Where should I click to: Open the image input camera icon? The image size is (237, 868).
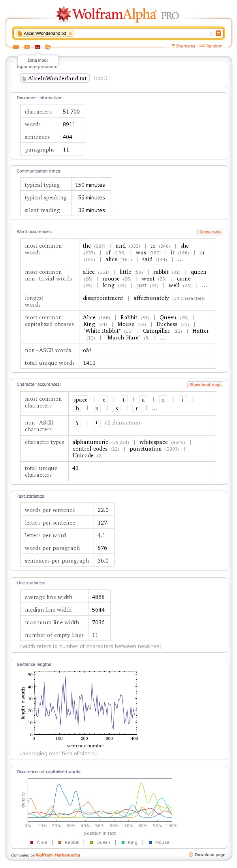click(x=27, y=47)
